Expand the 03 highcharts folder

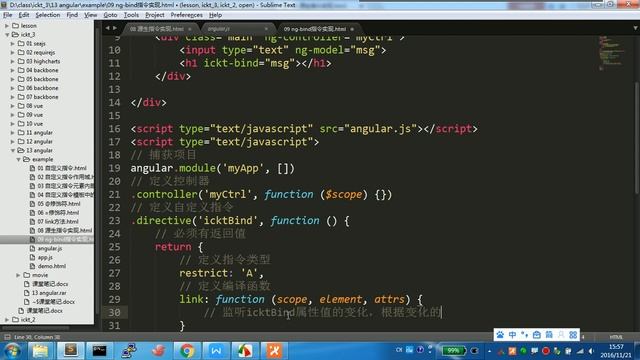[13, 61]
